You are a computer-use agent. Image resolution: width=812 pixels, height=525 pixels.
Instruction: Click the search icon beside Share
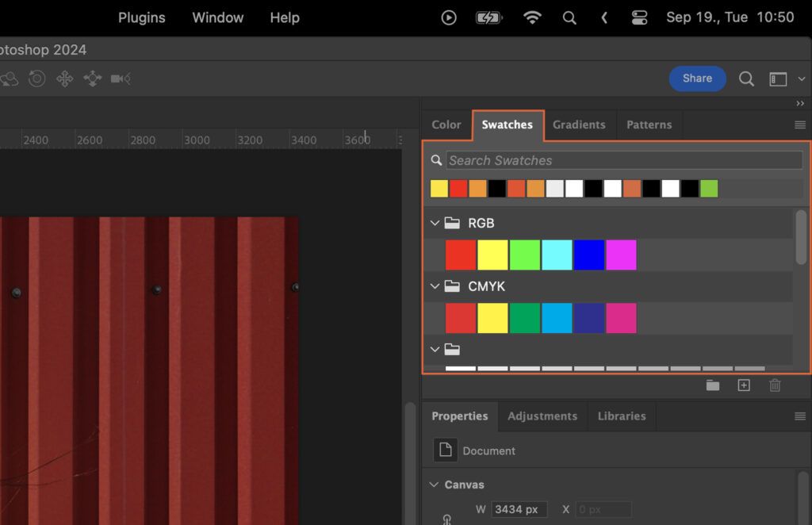(745, 79)
